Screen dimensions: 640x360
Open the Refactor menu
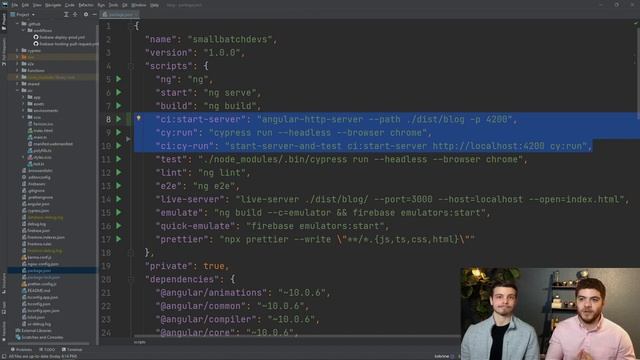(86, 5)
